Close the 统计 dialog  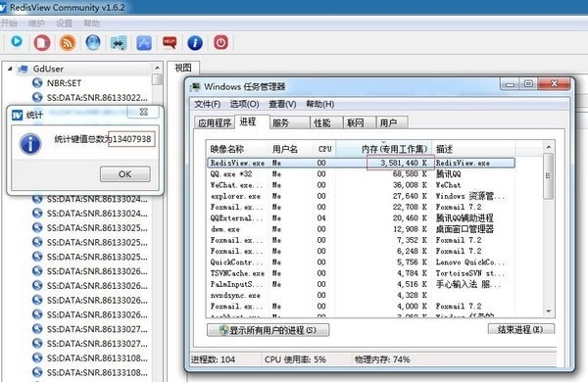pos(144,112)
